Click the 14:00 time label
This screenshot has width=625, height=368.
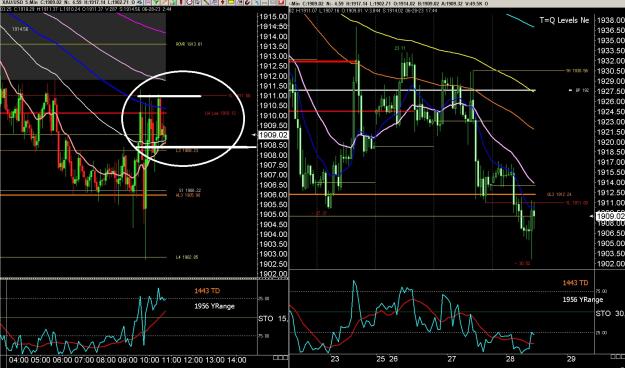(237, 360)
